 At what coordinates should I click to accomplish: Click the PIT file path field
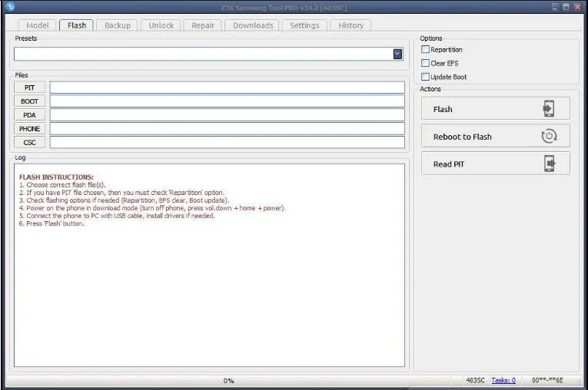pos(228,88)
